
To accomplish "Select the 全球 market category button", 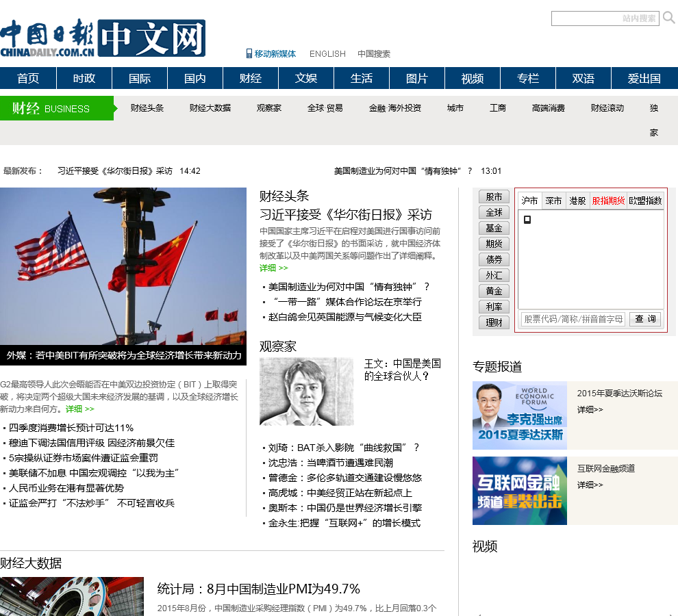I will point(494,212).
